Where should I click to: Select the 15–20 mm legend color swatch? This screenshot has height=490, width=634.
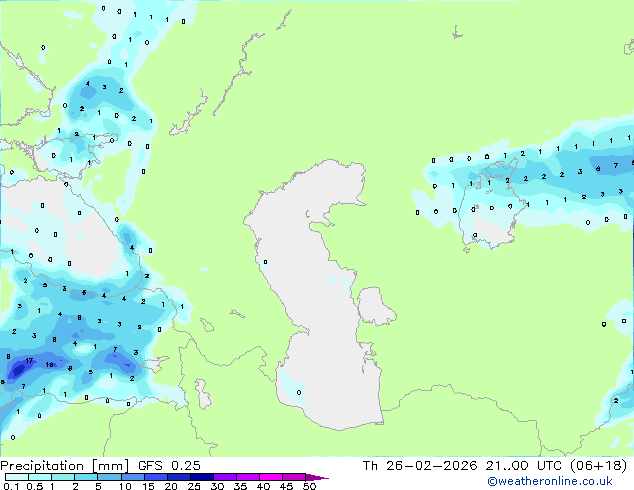156,477
